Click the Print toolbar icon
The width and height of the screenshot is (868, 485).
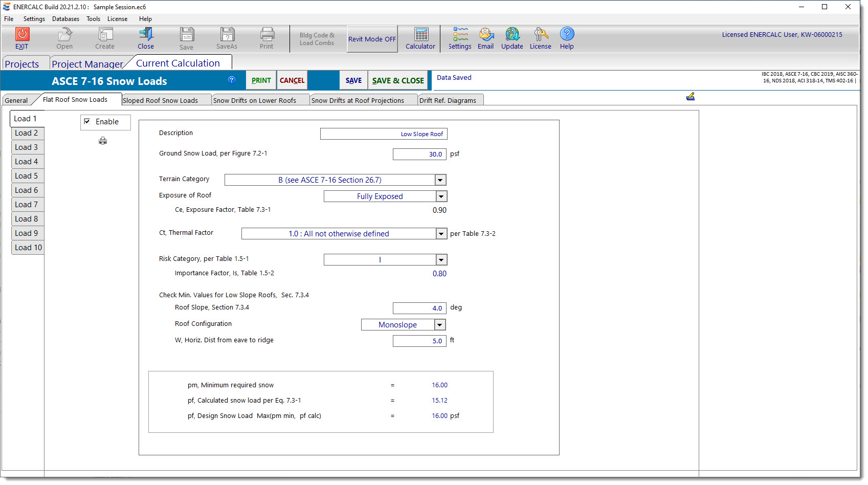(x=266, y=35)
